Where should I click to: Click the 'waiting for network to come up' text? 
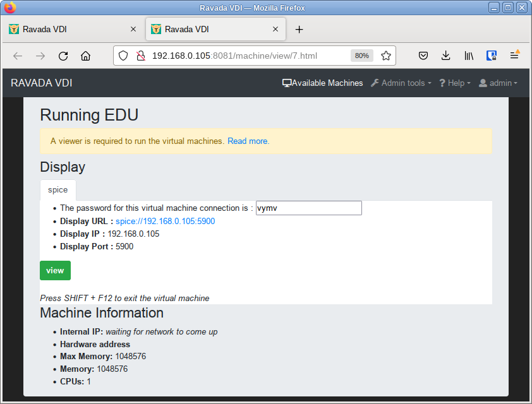(162, 332)
